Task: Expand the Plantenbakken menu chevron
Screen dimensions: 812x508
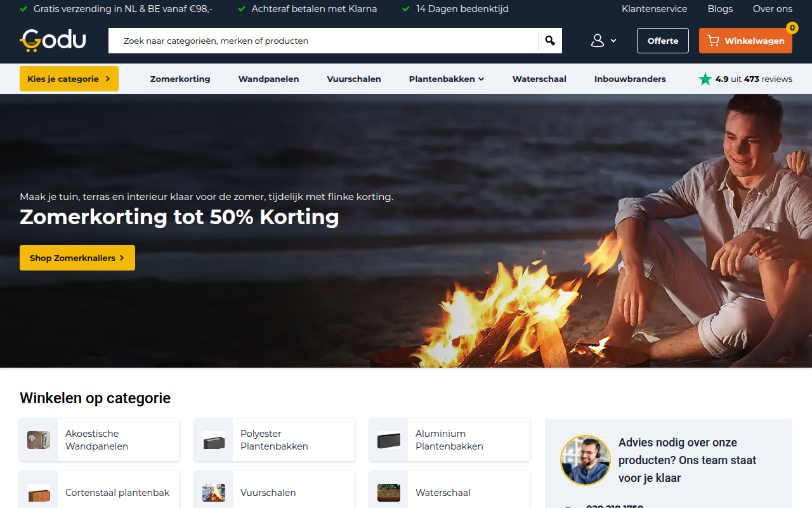Action: 481,79
